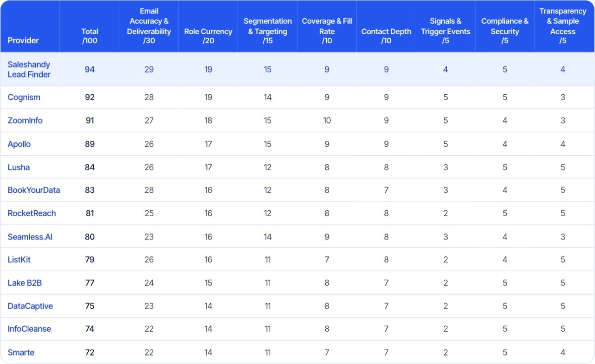This screenshot has height=364, width=595.
Task: Select Lake B2B email accuracy score 24
Action: [x=149, y=283]
